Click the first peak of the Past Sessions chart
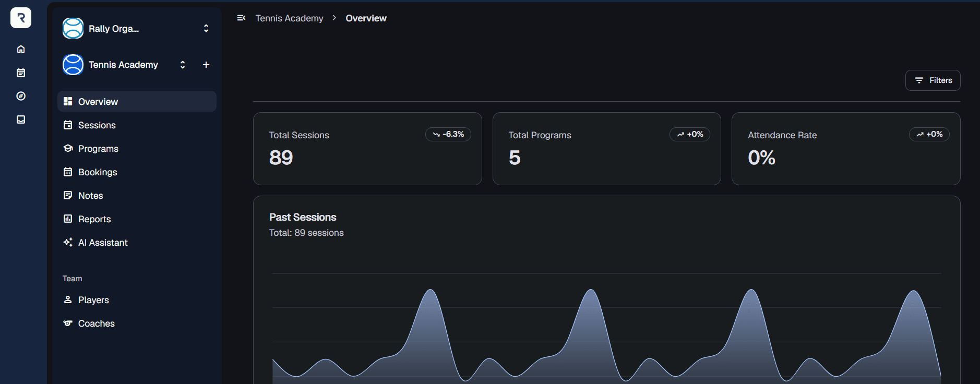 [431, 290]
